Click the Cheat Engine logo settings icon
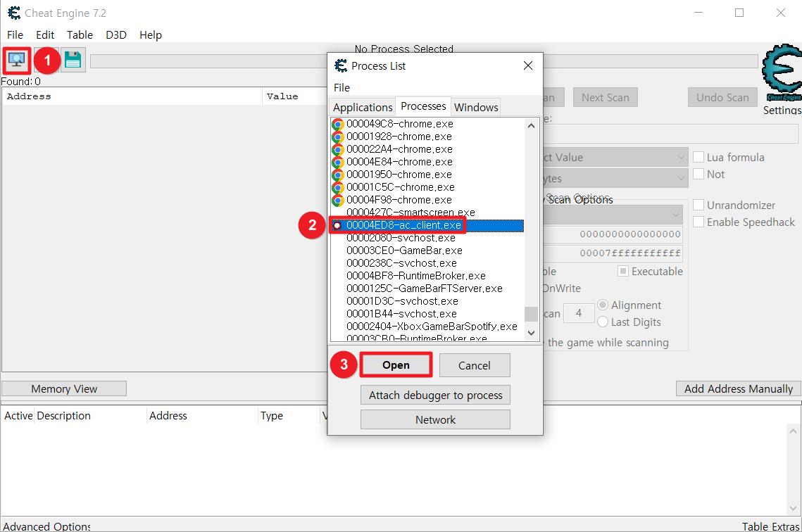This screenshot has height=532, width=802. pos(782,74)
